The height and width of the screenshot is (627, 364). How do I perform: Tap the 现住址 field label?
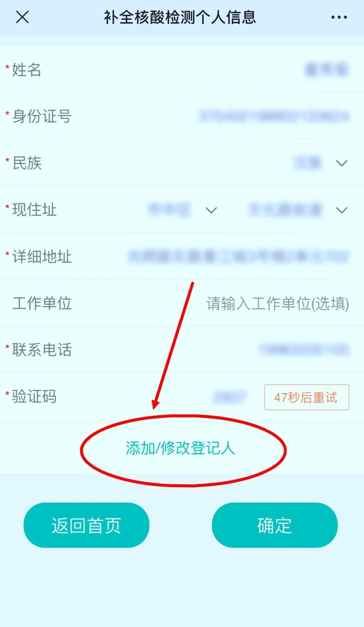pyautogui.click(x=34, y=210)
